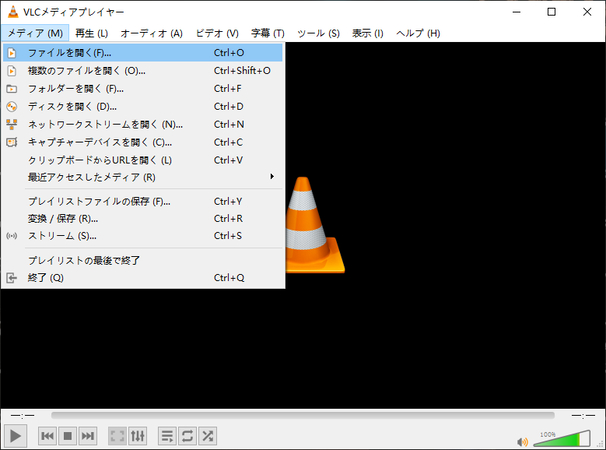Select ファイルを開く(F)... menu entry

(143, 53)
